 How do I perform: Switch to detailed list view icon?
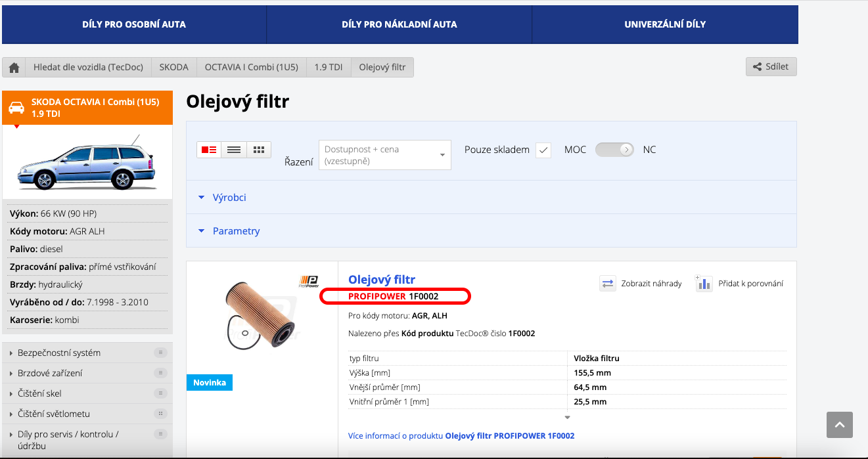(x=209, y=150)
